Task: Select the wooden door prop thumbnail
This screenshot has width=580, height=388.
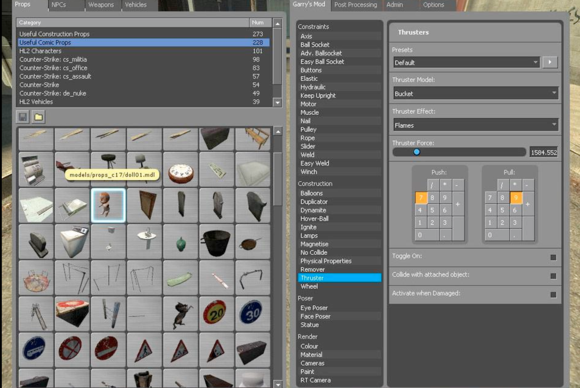Action: click(x=144, y=205)
